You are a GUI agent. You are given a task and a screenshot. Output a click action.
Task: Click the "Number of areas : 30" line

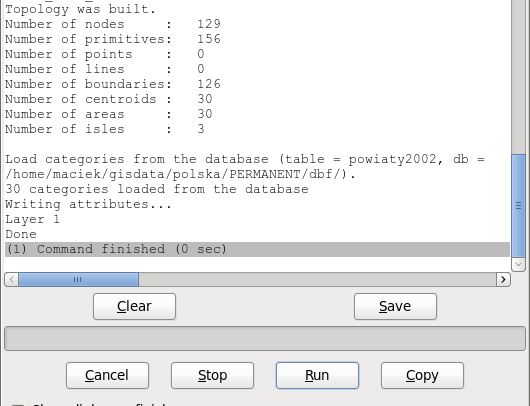coord(109,114)
